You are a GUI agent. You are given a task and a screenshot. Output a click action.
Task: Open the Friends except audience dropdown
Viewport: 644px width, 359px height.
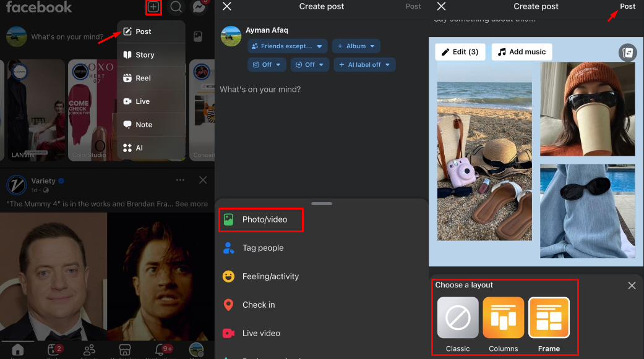pos(287,46)
